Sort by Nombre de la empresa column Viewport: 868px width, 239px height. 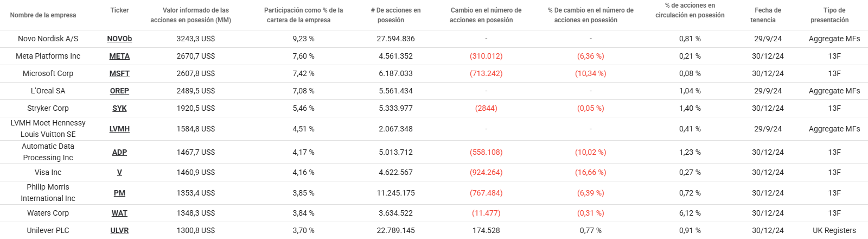[43, 15]
